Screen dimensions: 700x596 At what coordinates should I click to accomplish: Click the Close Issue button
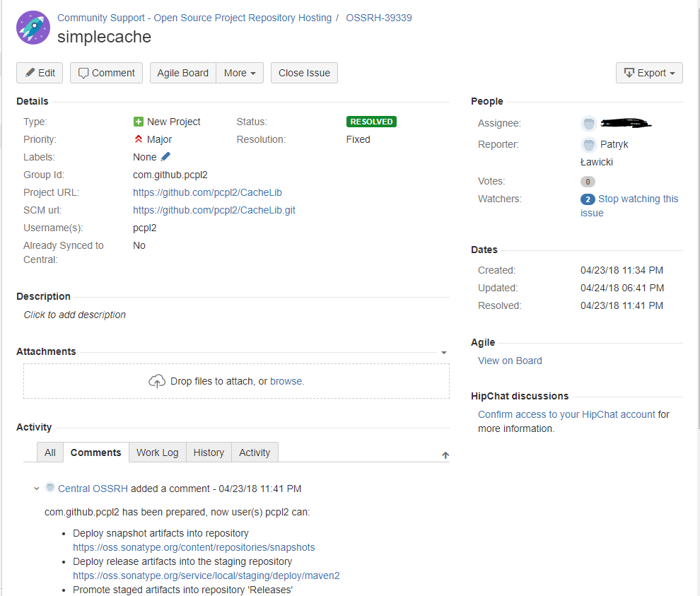[x=304, y=73]
